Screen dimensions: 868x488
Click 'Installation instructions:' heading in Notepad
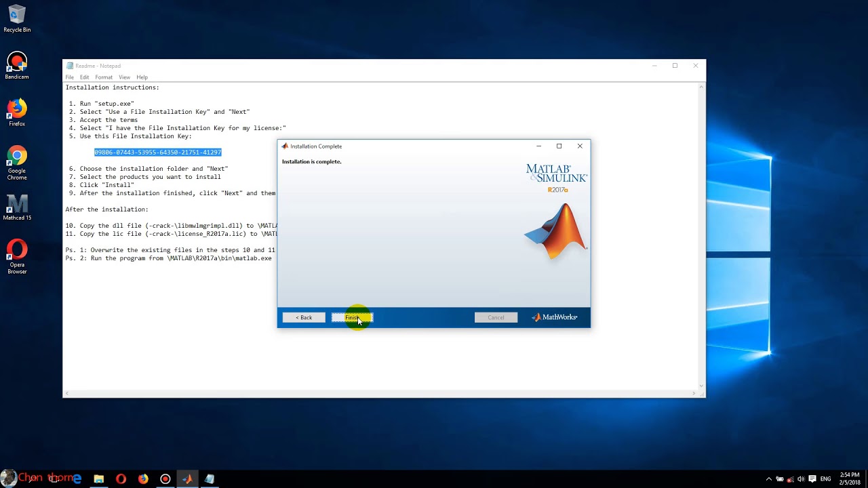point(113,87)
